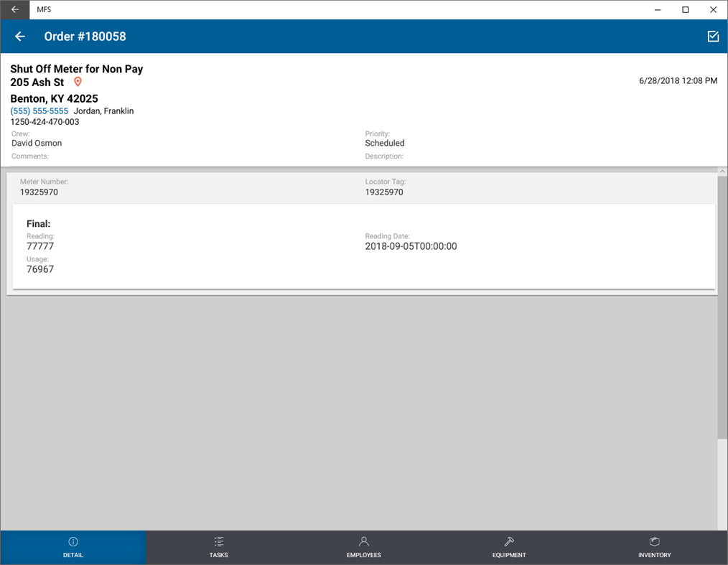Select the Equipment tab

pyautogui.click(x=509, y=547)
